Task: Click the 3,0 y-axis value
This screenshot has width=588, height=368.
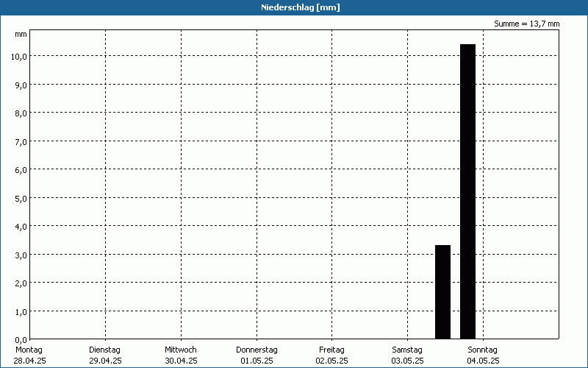Action: [x=21, y=255]
